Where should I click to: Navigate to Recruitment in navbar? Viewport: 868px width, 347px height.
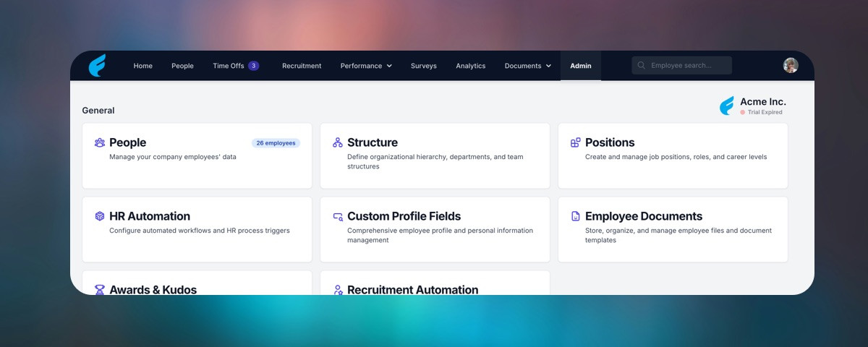click(x=302, y=66)
